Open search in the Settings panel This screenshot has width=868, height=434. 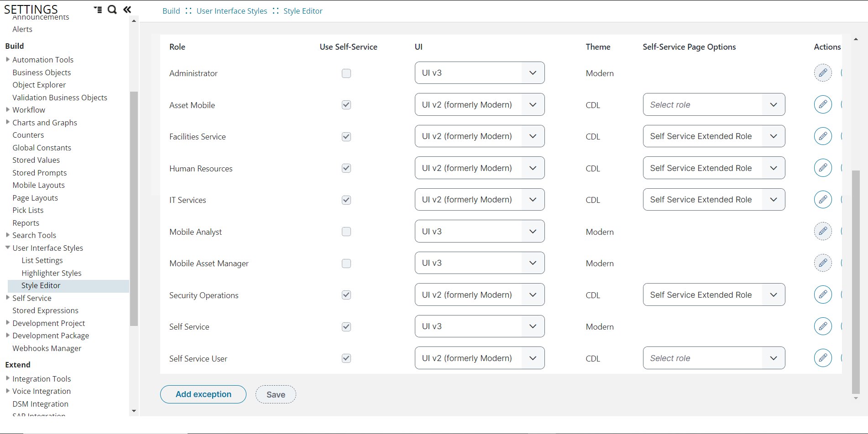tap(112, 9)
